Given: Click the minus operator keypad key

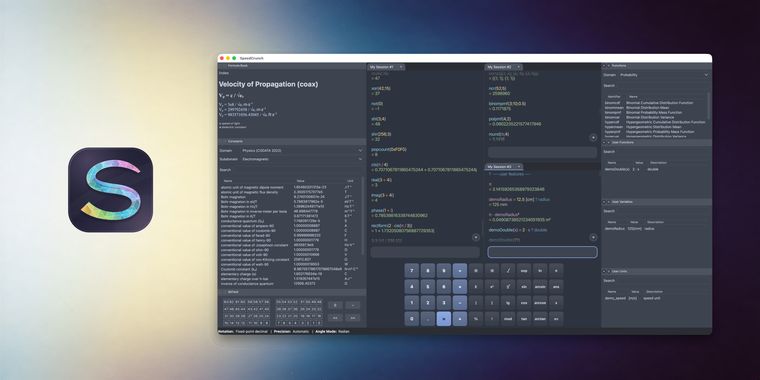Looking at the screenshot, I should 459,302.
